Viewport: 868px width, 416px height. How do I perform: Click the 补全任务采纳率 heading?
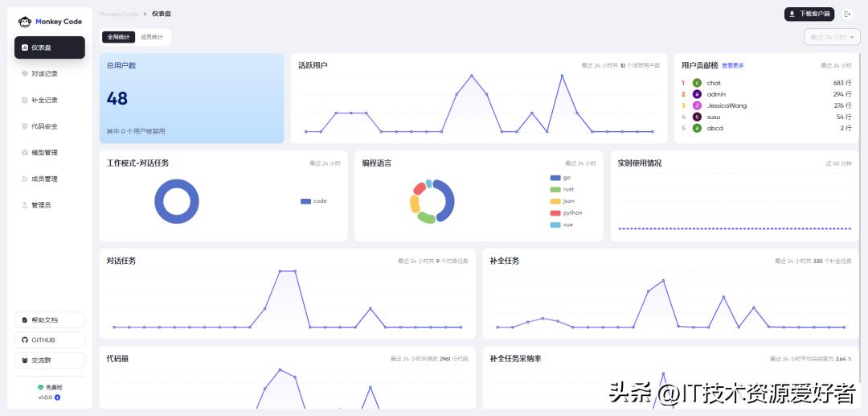tap(515, 359)
